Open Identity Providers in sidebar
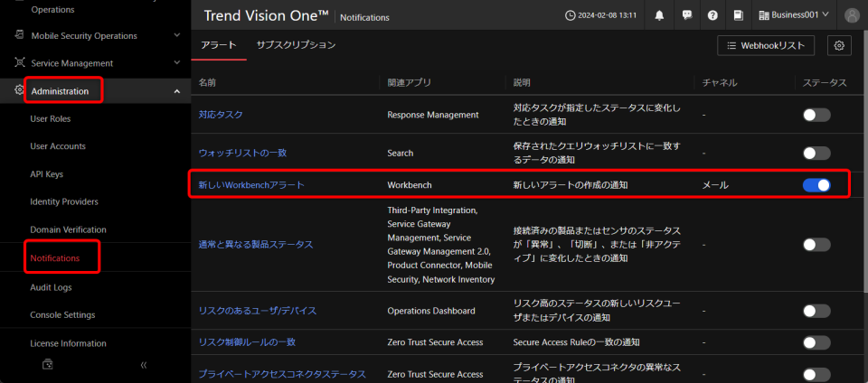 pyautogui.click(x=64, y=201)
